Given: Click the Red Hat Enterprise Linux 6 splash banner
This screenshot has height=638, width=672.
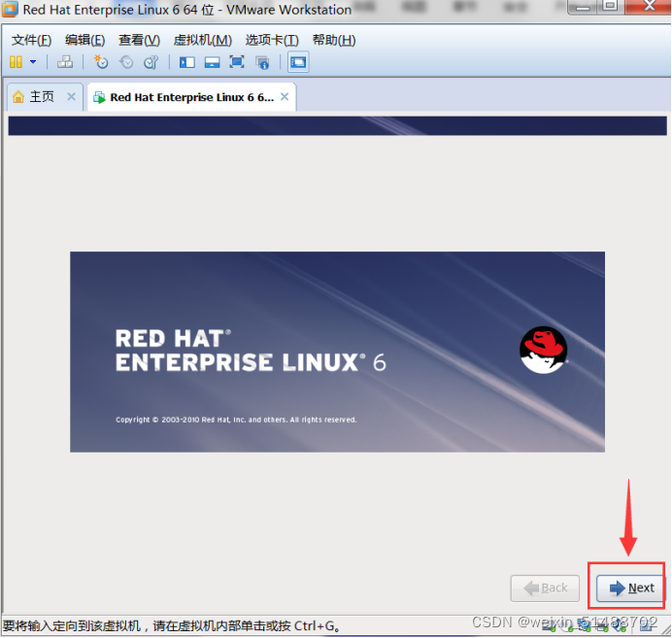Looking at the screenshot, I should (x=338, y=352).
